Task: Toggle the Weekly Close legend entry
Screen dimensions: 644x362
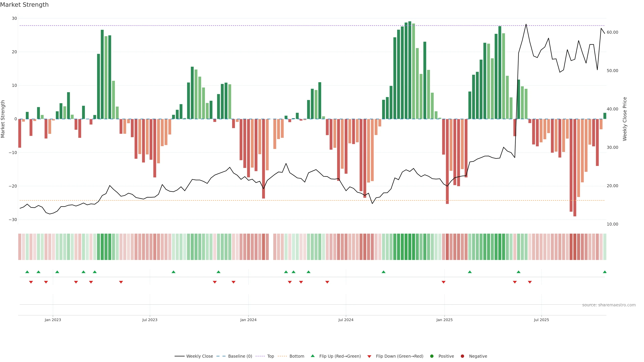Action: (x=199, y=356)
